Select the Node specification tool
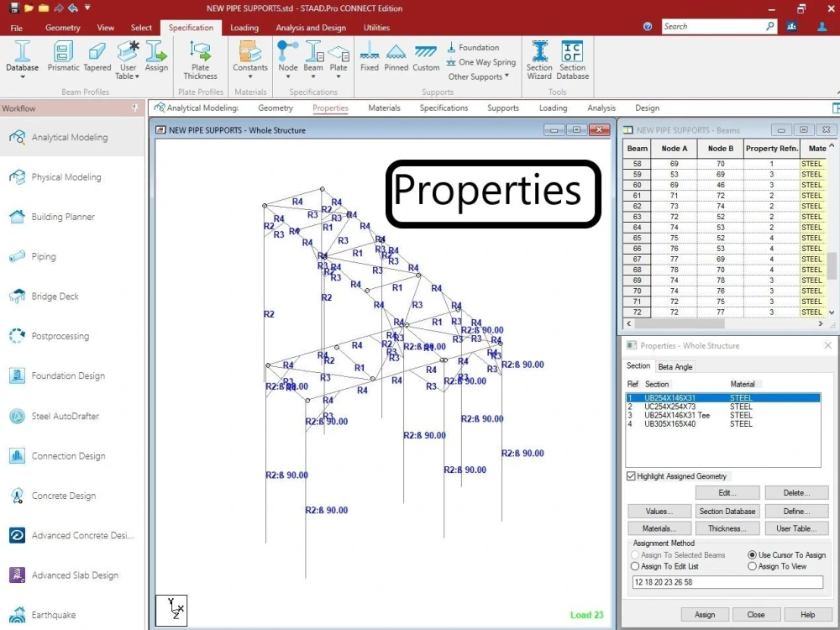Screen dimensions: 840x630 (287, 56)
